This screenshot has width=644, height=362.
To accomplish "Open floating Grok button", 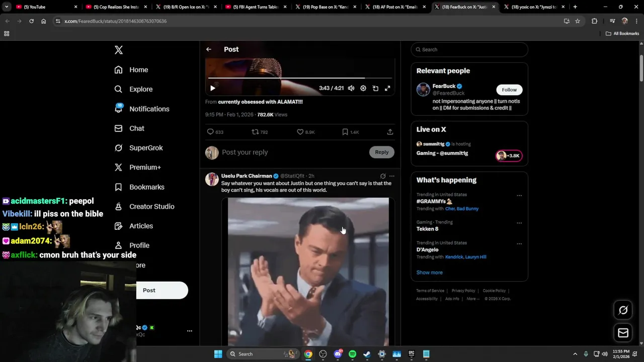I will (x=623, y=310).
